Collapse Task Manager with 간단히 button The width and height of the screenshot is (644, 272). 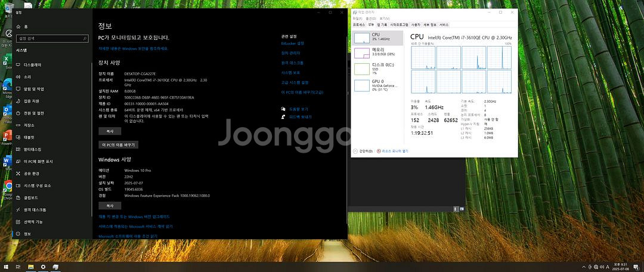point(363,151)
